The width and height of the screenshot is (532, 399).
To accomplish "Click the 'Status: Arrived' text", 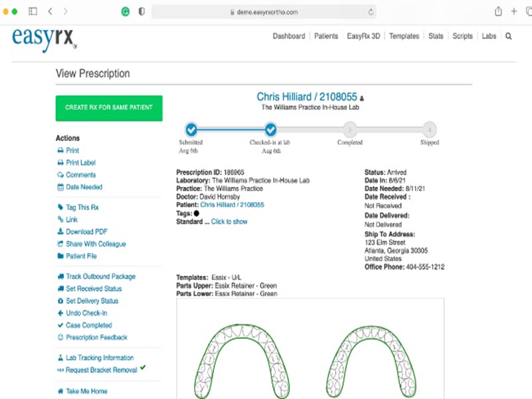I will [x=386, y=172].
